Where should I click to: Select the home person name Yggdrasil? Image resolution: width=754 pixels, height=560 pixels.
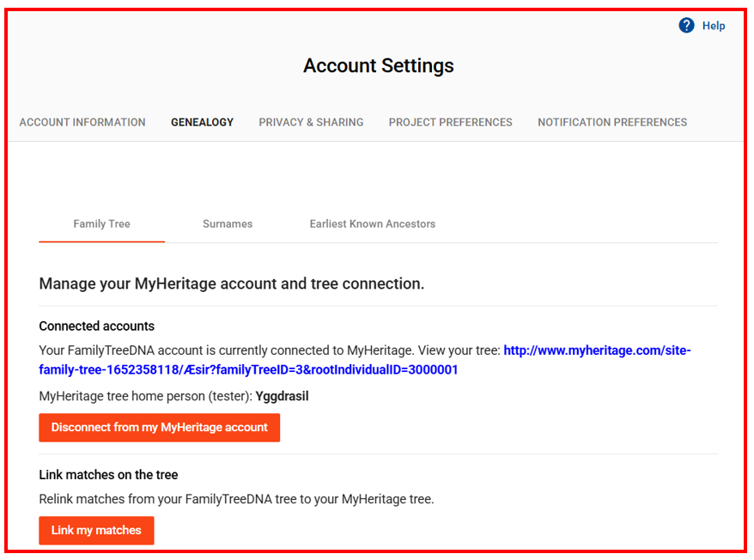[282, 397]
